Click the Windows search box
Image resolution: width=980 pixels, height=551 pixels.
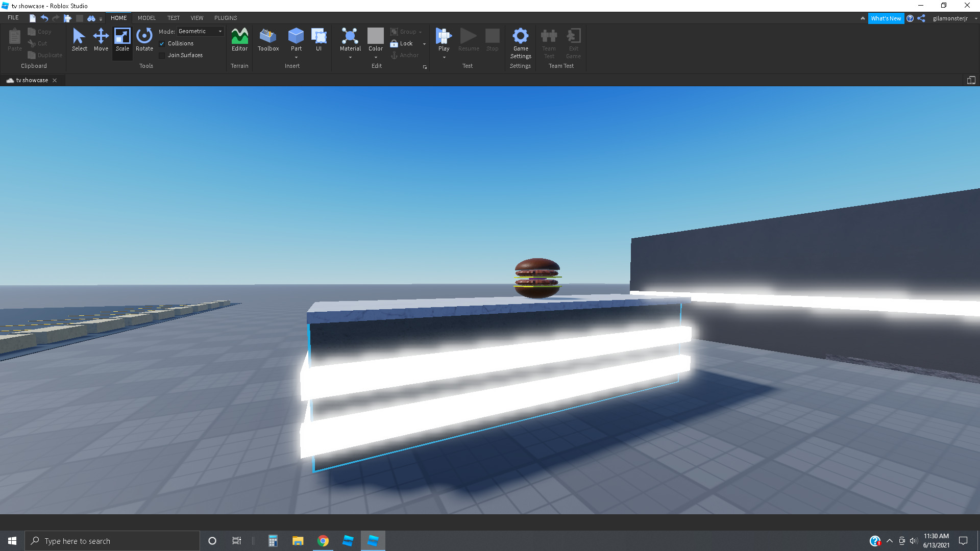tap(112, 541)
